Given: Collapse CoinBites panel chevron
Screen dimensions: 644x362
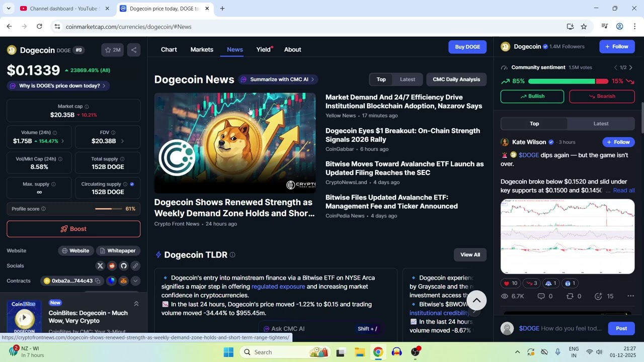Looking at the screenshot, I should pos(136,304).
